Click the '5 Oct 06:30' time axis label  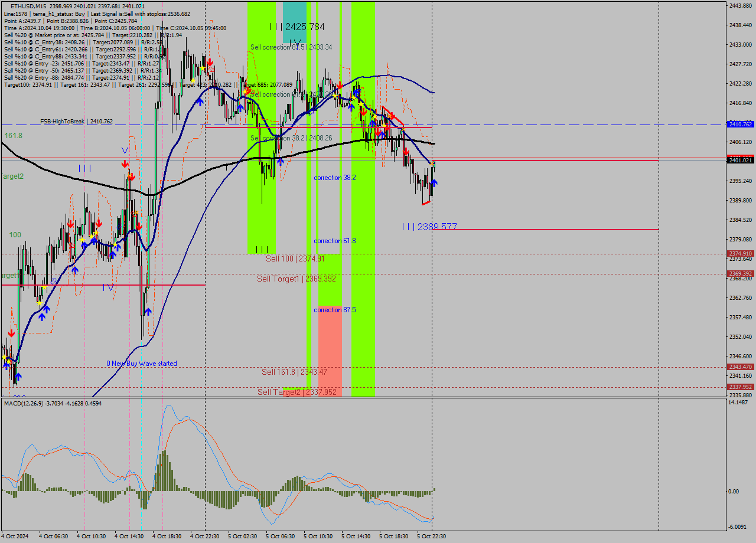281,537
